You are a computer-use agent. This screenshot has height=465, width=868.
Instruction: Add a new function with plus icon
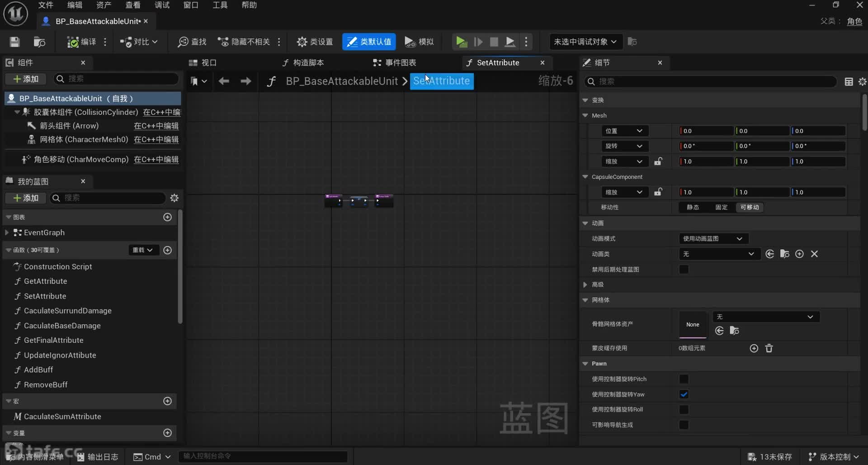click(x=167, y=250)
